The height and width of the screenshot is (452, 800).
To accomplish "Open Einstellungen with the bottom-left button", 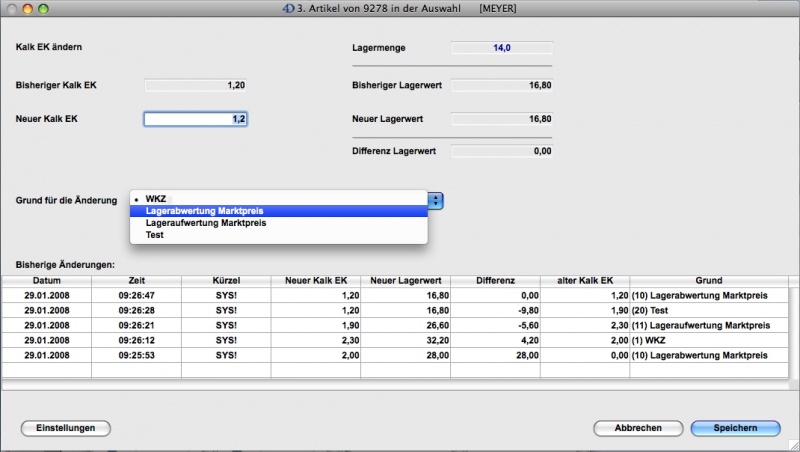I will coord(66,428).
